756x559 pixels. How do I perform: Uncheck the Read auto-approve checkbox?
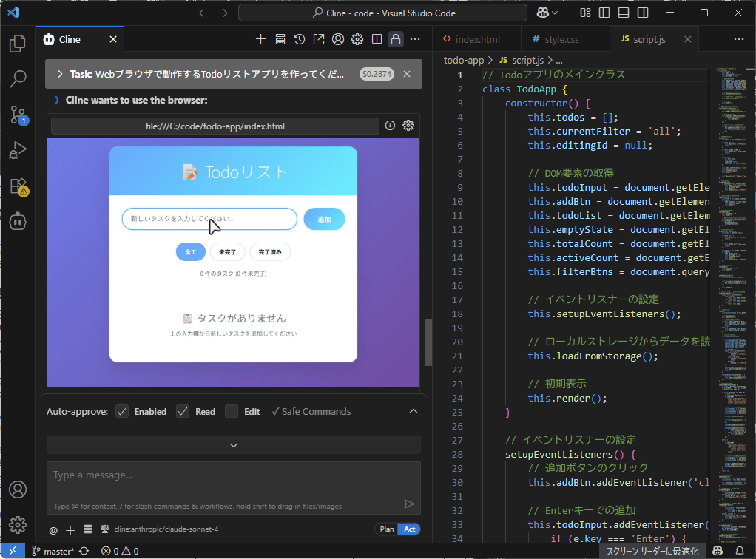tap(183, 411)
